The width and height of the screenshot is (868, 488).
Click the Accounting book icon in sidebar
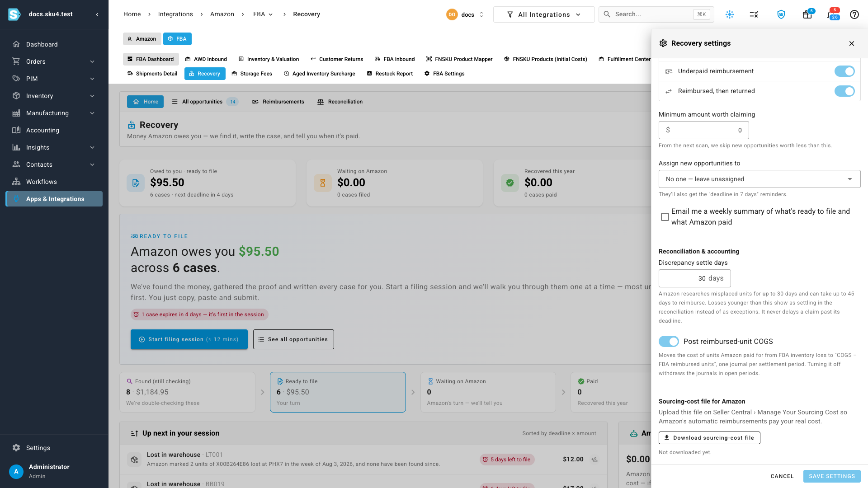(16, 130)
